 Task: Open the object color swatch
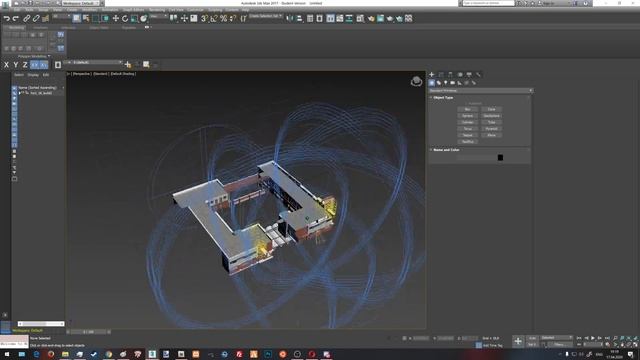click(x=500, y=158)
